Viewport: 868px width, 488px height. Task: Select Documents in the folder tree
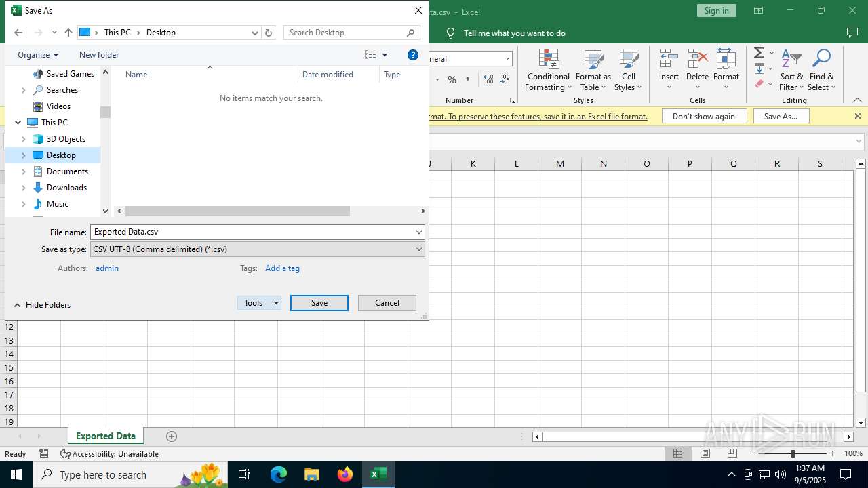click(x=67, y=171)
